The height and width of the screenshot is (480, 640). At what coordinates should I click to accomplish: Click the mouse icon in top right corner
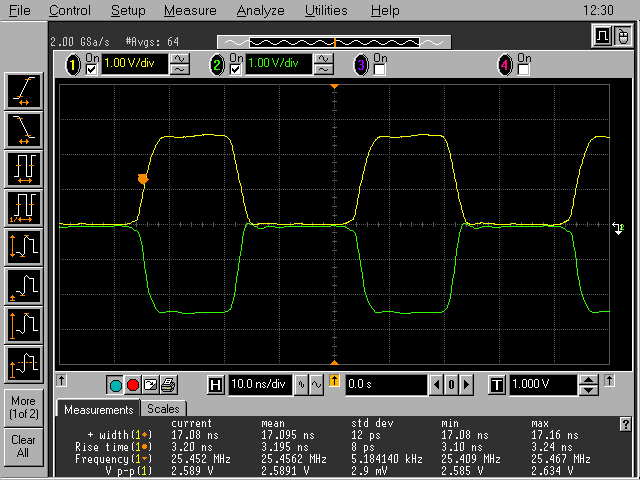pyautogui.click(x=622, y=36)
